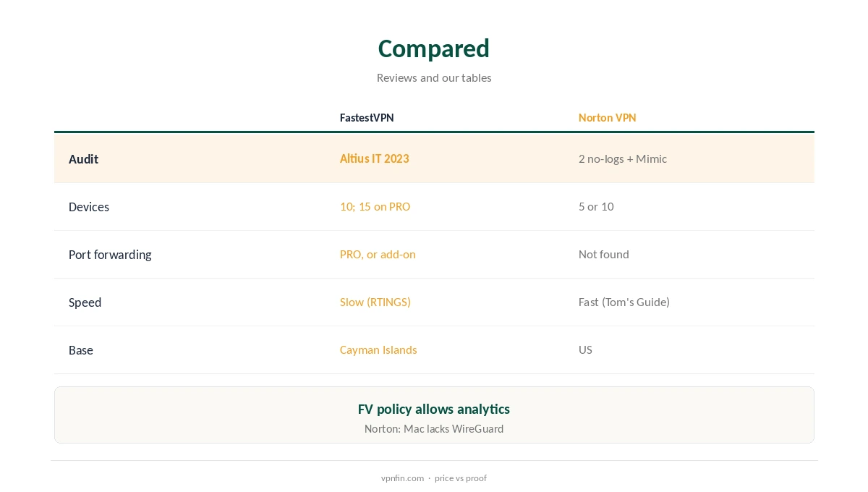Click the 'Speed' row label

coord(85,302)
